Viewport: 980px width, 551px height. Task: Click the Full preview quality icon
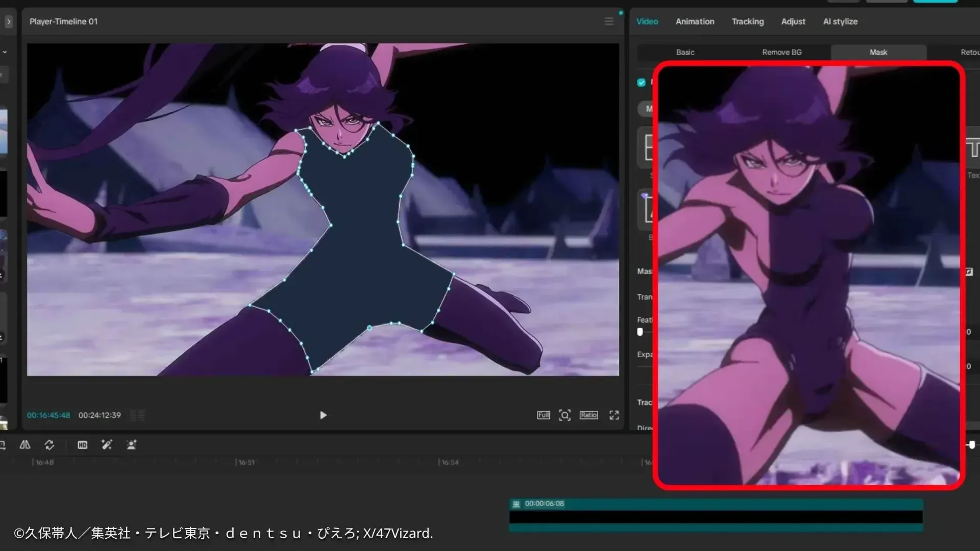[x=544, y=415]
